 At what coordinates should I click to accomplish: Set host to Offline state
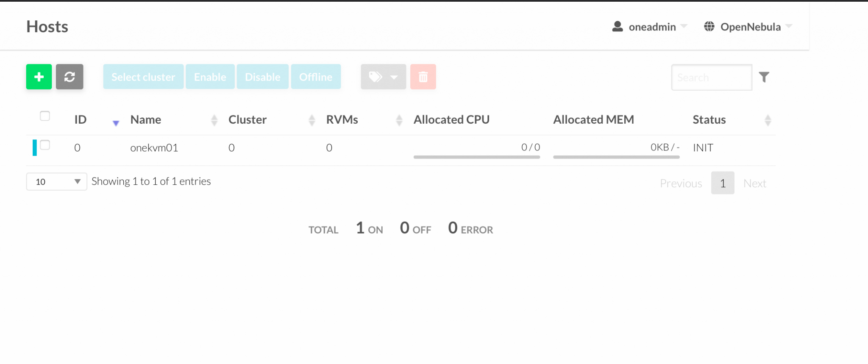[x=315, y=77]
